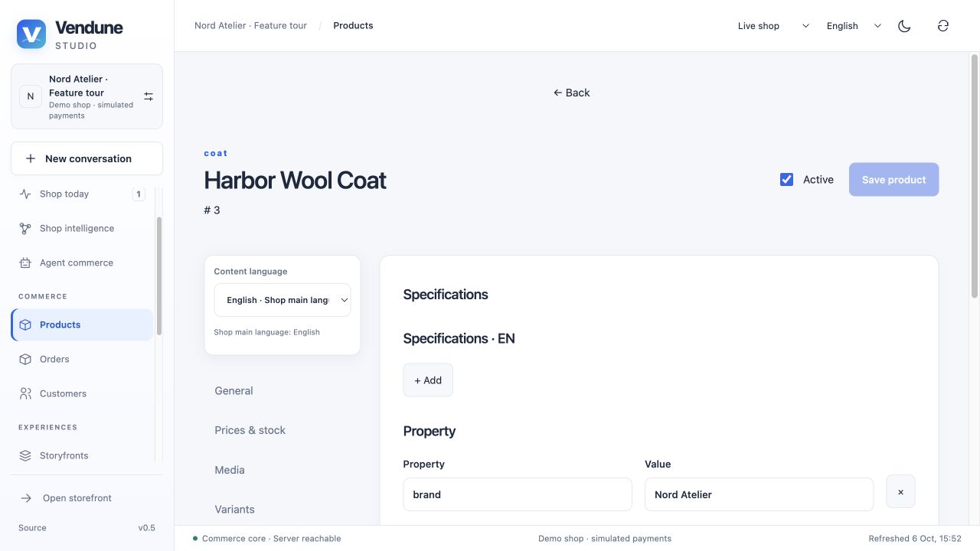Click the Shop intelligence graph icon

[x=25, y=228]
